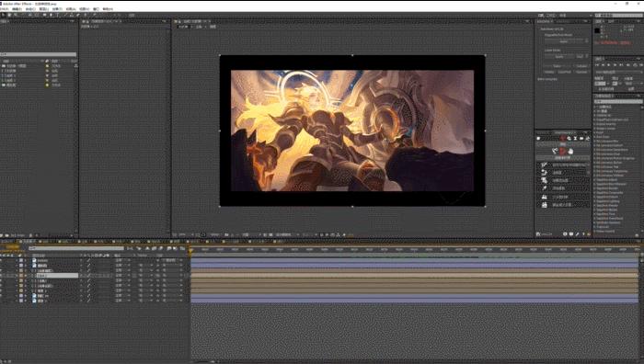Hide layer 2 in the timeline
Screen dimensions: 644x364
(x=2, y=265)
